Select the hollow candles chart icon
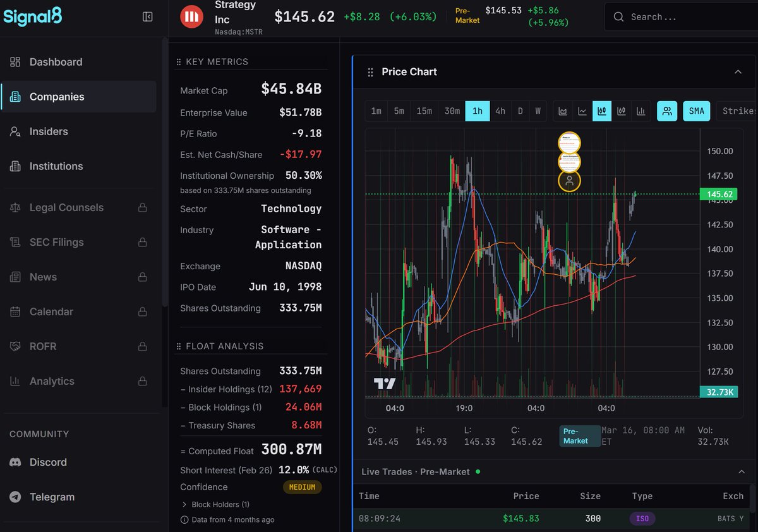Screen dimensions: 758x532 (x=622, y=111)
